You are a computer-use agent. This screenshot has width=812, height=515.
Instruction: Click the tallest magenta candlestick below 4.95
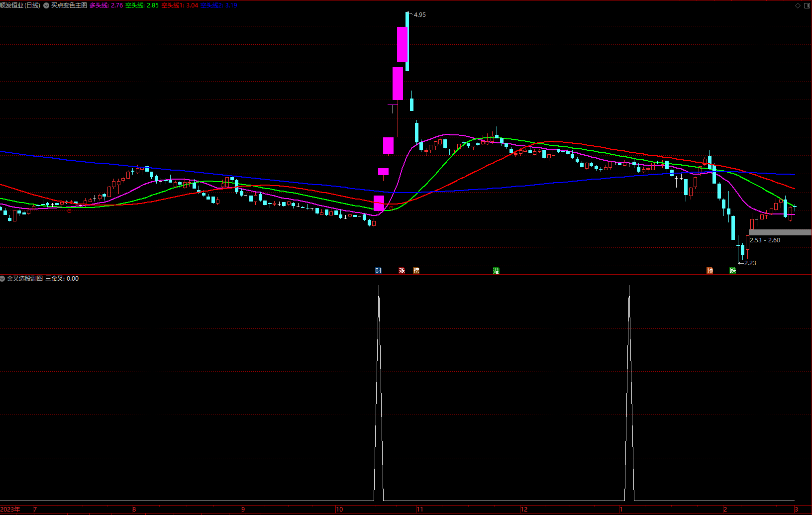403,44
